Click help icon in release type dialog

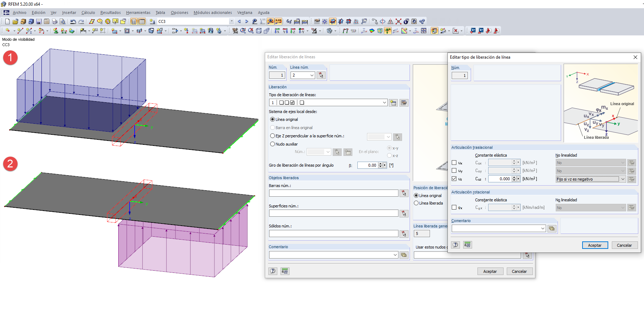pos(455,245)
